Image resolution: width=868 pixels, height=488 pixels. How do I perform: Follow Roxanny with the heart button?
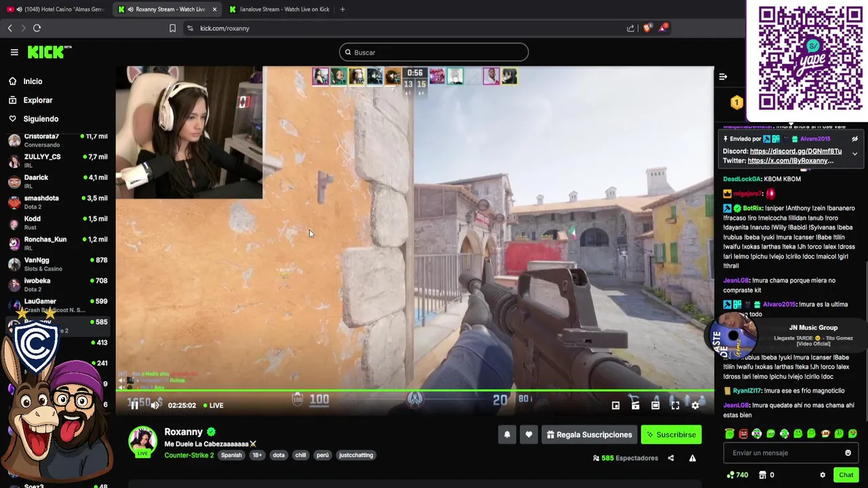coord(528,434)
